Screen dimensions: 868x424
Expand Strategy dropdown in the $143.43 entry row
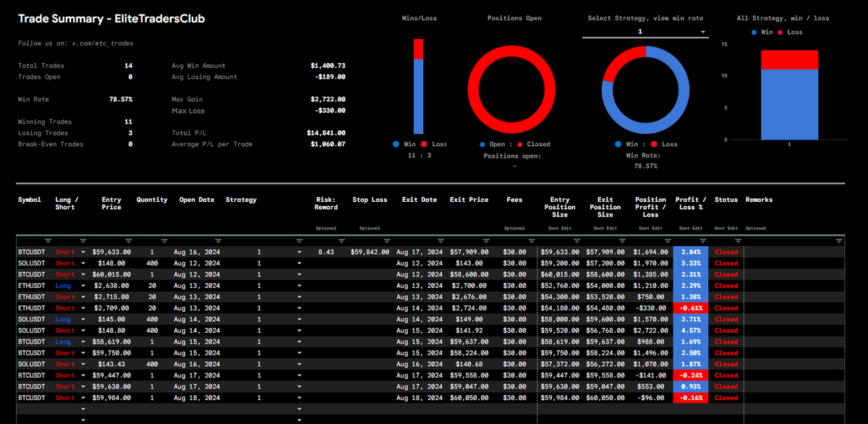tap(299, 364)
